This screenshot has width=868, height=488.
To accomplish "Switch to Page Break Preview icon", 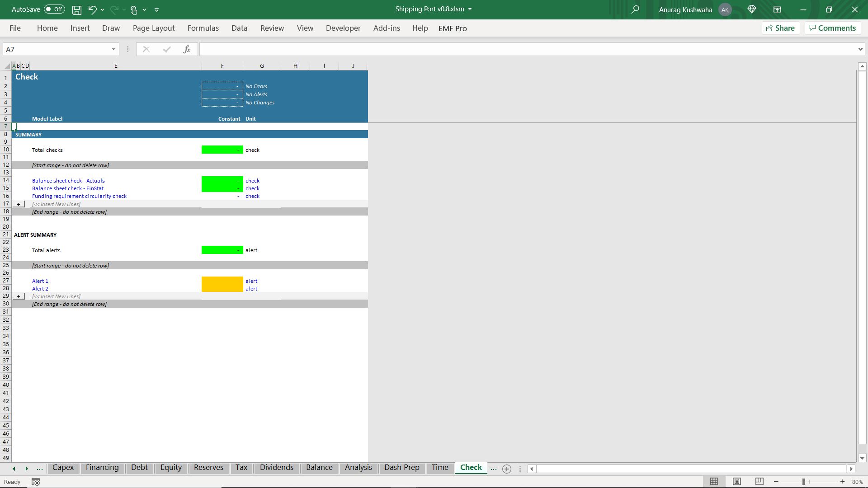I will coord(759,482).
